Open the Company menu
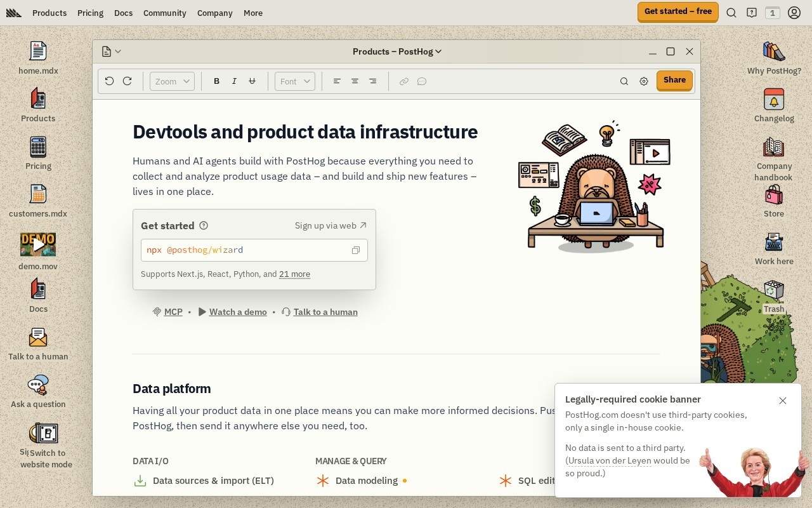 coord(215,13)
